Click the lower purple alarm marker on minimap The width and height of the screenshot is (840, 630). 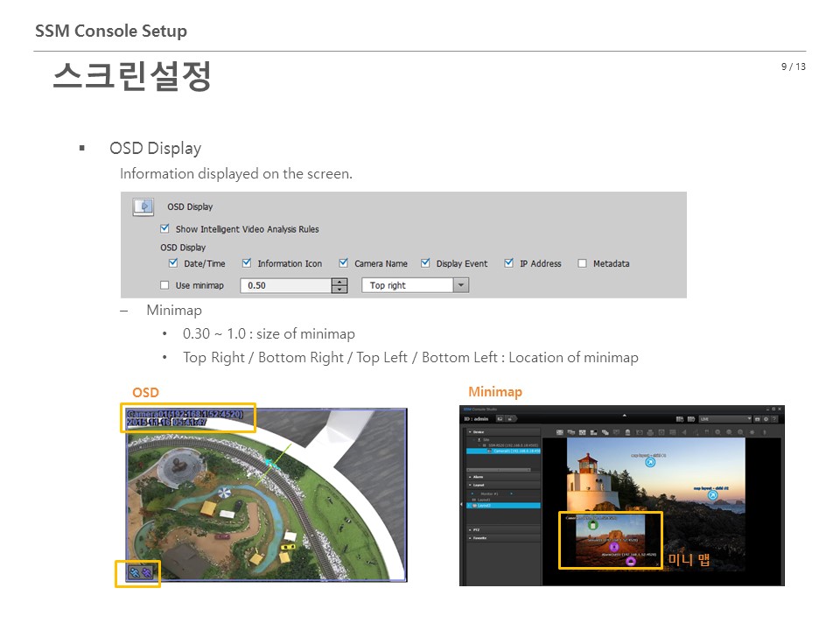631,561
